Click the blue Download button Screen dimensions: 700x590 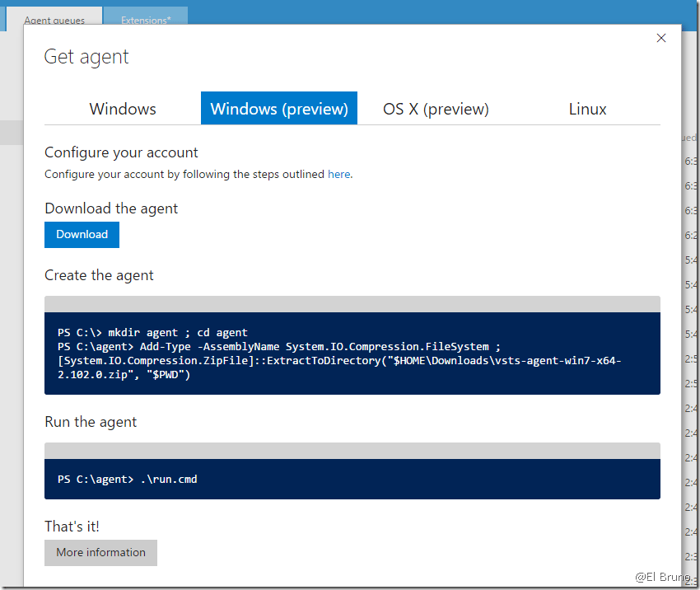82,235
